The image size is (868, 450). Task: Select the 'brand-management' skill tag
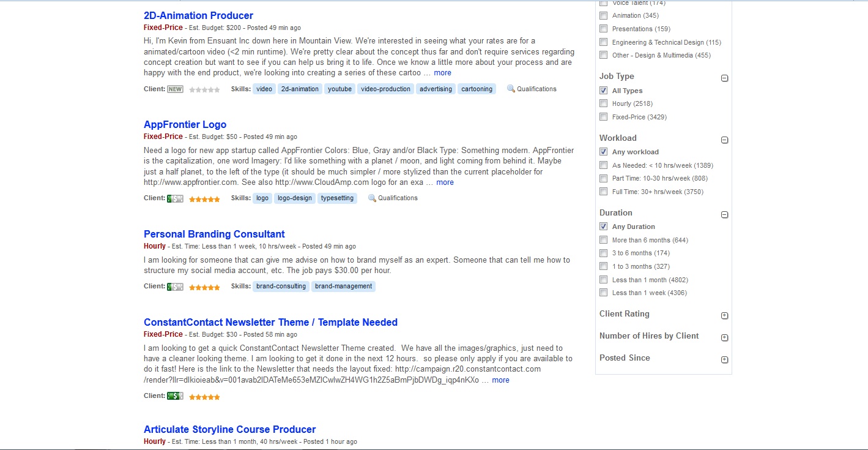point(344,287)
